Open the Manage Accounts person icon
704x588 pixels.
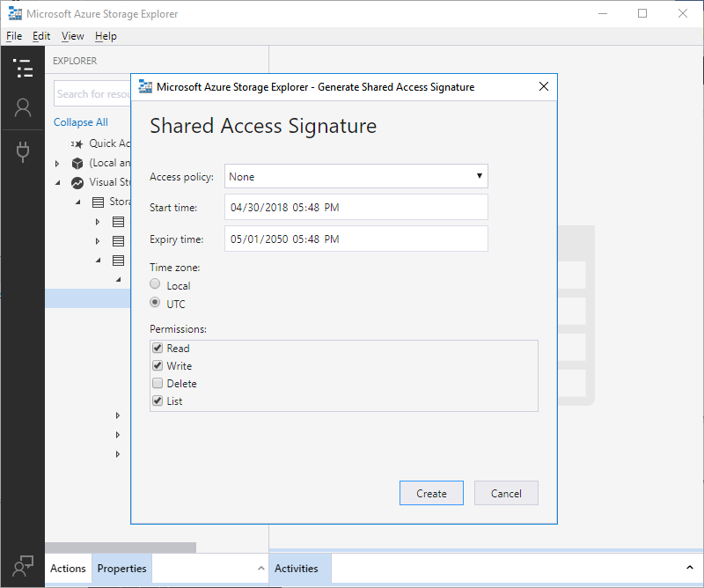point(23,107)
